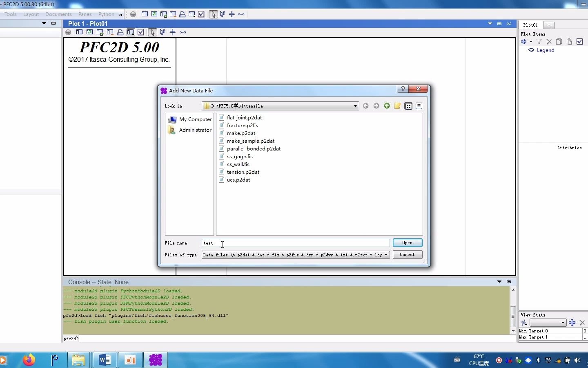This screenshot has width=588, height=368.
Task: Click the distance measure tool in Plot 1 toolbar
Action: pos(183,32)
